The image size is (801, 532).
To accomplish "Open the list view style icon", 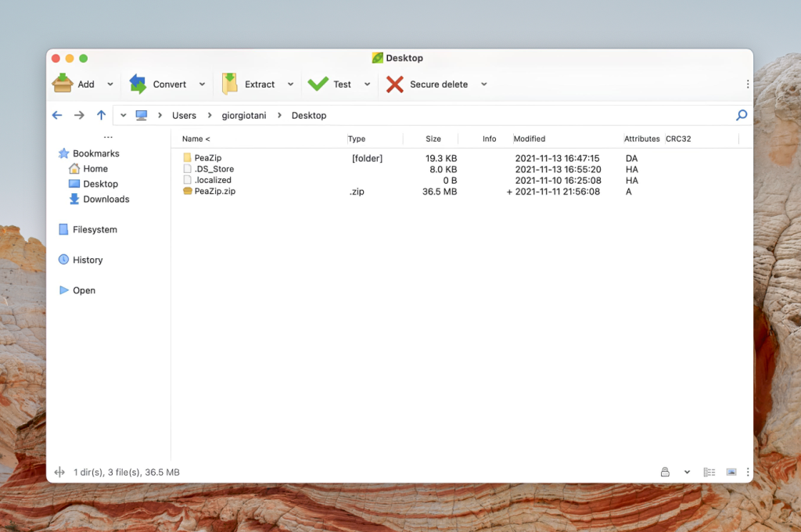I will pyautogui.click(x=709, y=472).
